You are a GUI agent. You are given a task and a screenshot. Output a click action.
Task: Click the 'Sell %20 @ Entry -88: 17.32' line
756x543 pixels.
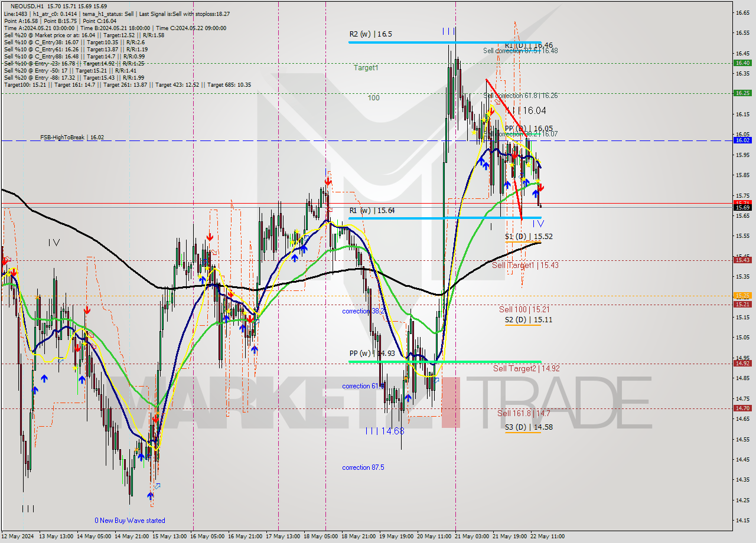[74, 77]
